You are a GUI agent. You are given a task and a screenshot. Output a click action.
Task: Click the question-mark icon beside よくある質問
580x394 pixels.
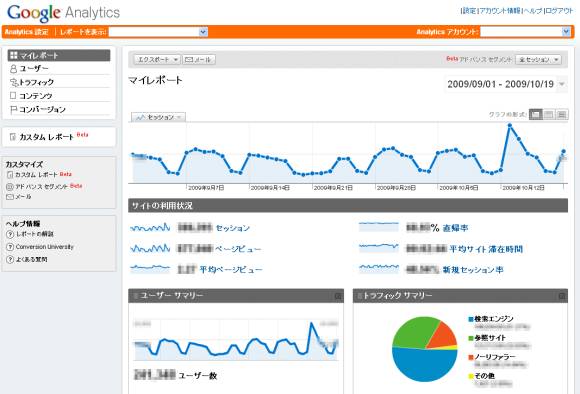[10, 259]
